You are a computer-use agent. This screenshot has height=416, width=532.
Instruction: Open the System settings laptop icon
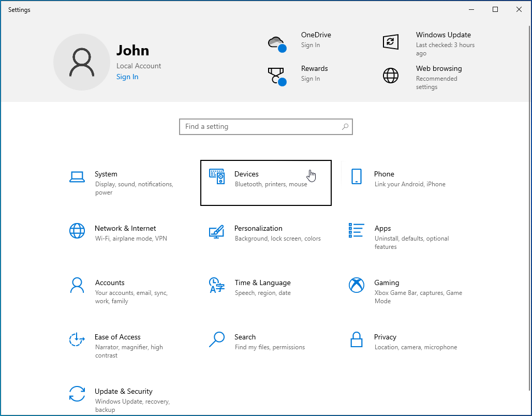[x=77, y=177]
